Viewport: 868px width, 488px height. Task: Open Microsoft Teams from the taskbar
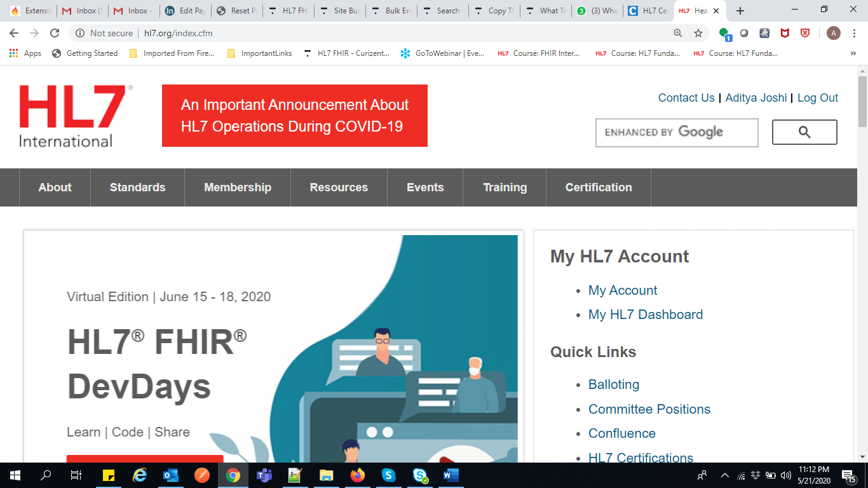264,475
